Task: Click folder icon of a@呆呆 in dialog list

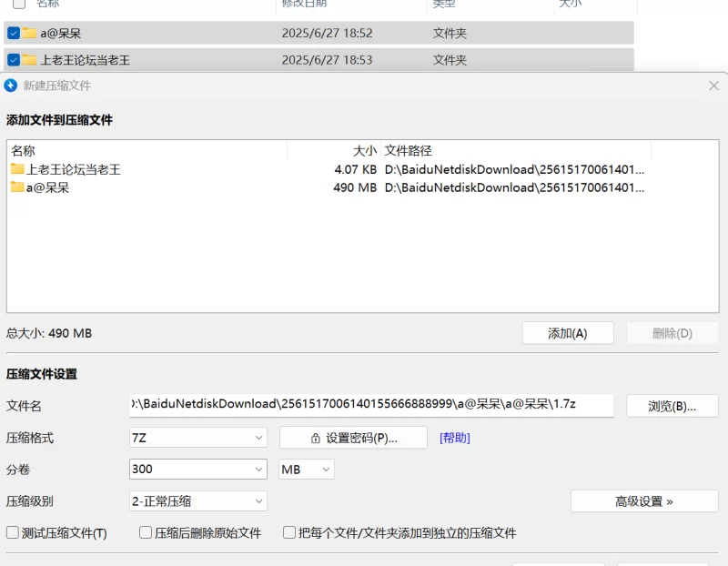Action: pos(17,187)
